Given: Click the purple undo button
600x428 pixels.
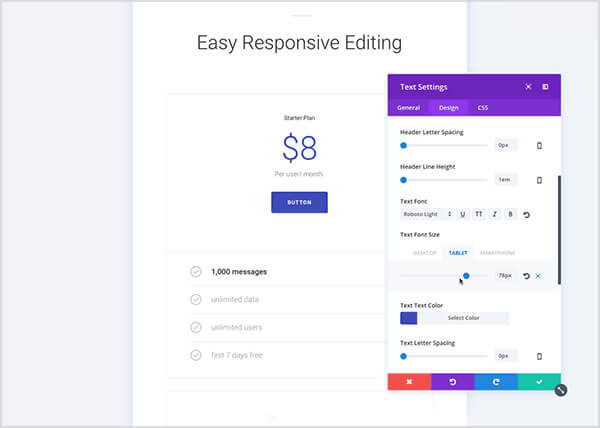Looking at the screenshot, I should click(x=453, y=382).
